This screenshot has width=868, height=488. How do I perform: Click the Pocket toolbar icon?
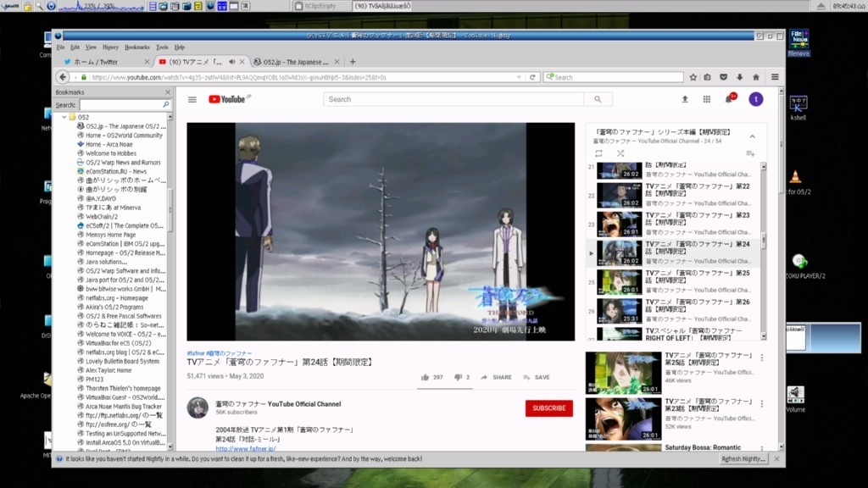pyautogui.click(x=724, y=77)
